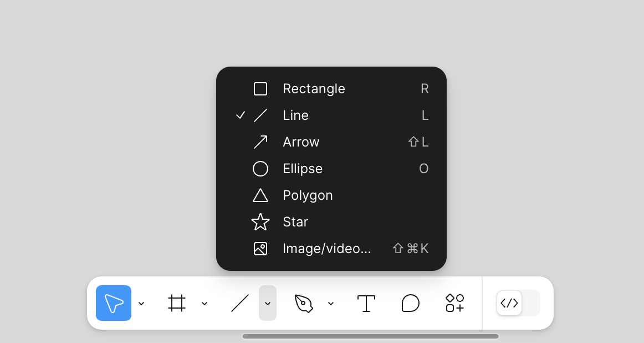This screenshot has width=644, height=343.
Task: Expand the Pen tools dropdown chevron
Action: click(331, 303)
